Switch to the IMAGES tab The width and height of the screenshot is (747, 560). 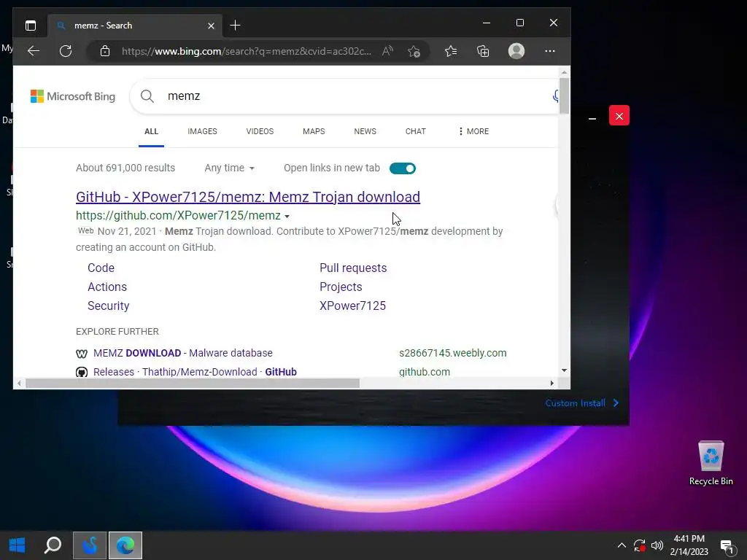click(x=203, y=131)
